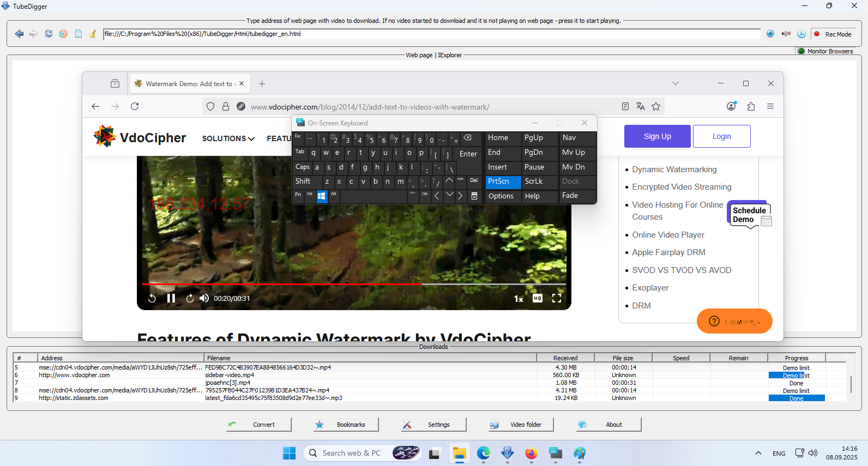Toggle ScrLk key on On-Screen Keyboard
This screenshot has width=868, height=466.
coord(540,181)
